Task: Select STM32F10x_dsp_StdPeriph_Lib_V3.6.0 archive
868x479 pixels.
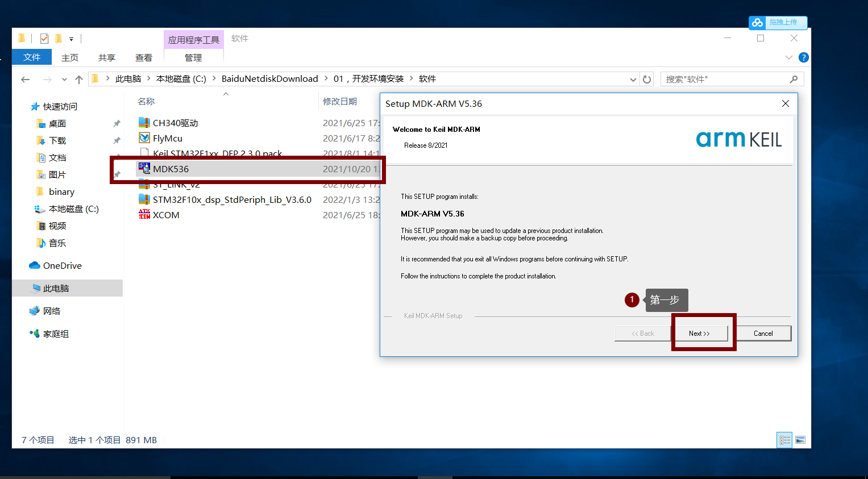Action: point(232,199)
